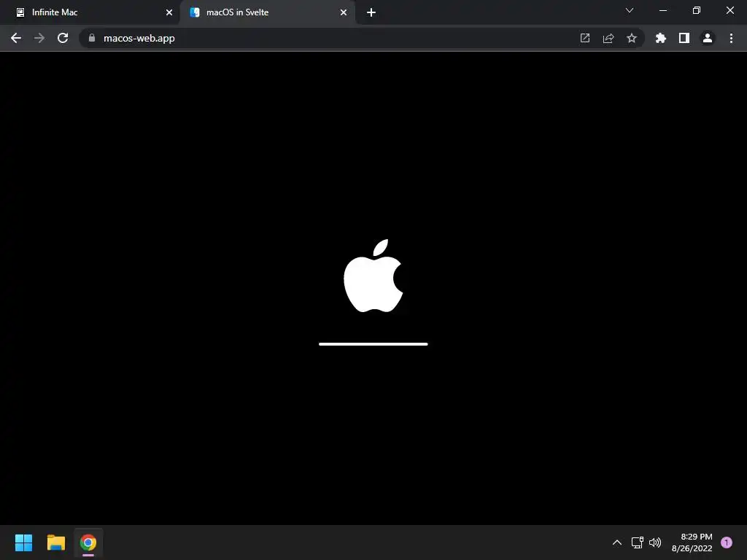Close the Infinite Mac tab

169,12
